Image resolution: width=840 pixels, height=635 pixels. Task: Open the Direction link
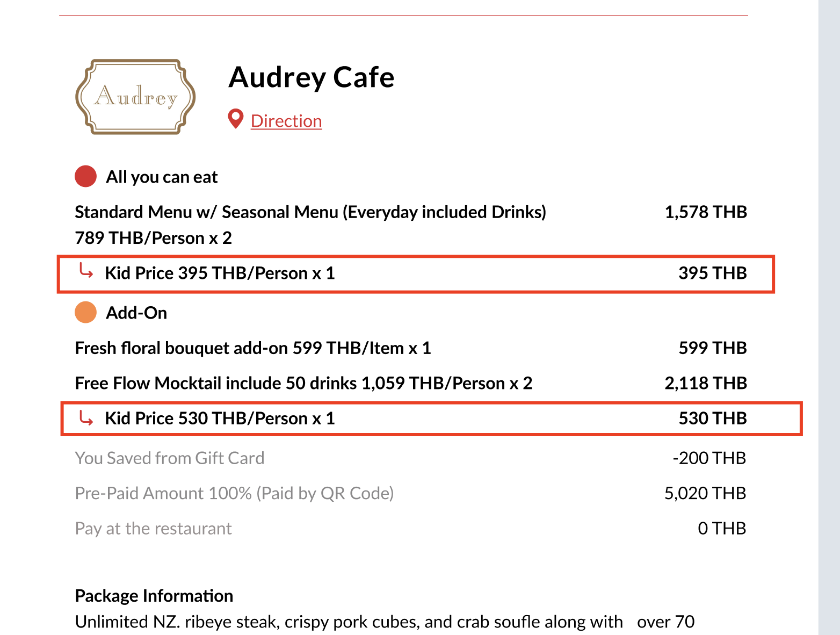286,121
